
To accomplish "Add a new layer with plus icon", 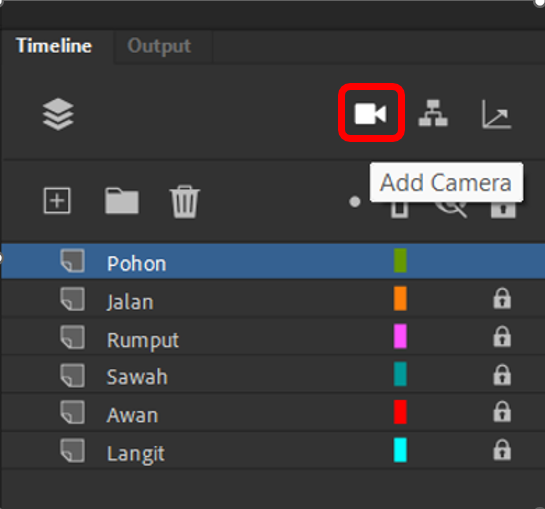I will coord(57,201).
